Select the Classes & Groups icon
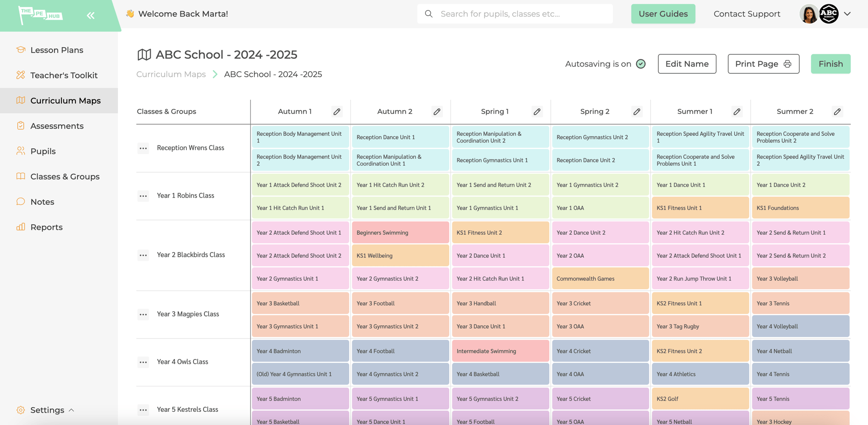The height and width of the screenshot is (425, 868). click(x=20, y=176)
